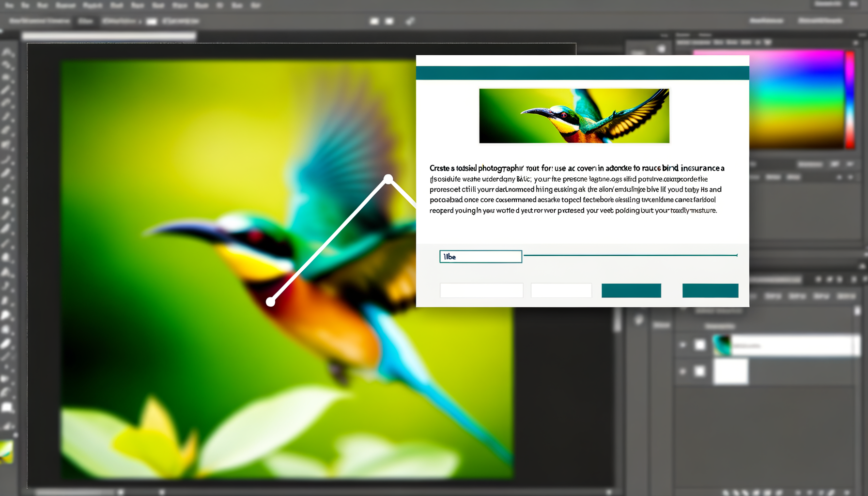868x496 pixels.
Task: Click the brush-shaped icon in the options bar
Action: (410, 21)
